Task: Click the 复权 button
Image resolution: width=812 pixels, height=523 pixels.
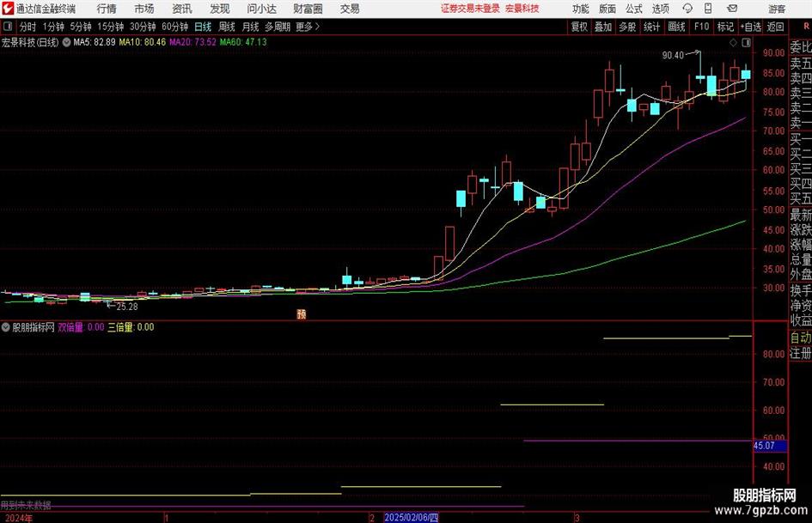Action: point(579,27)
